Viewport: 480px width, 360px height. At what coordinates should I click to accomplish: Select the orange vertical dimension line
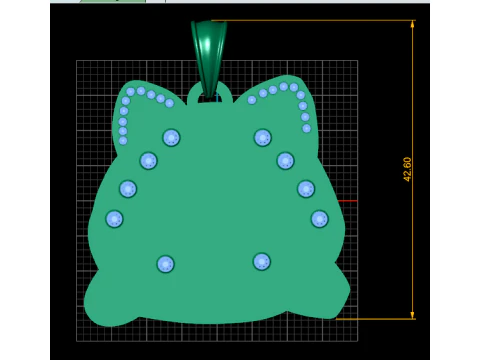tap(413, 170)
